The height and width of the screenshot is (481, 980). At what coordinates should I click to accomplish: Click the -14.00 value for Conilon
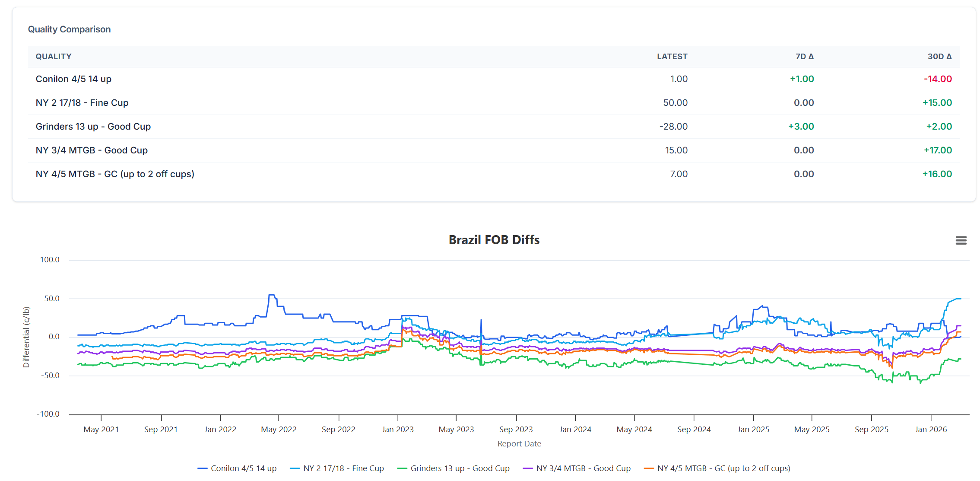(938, 79)
